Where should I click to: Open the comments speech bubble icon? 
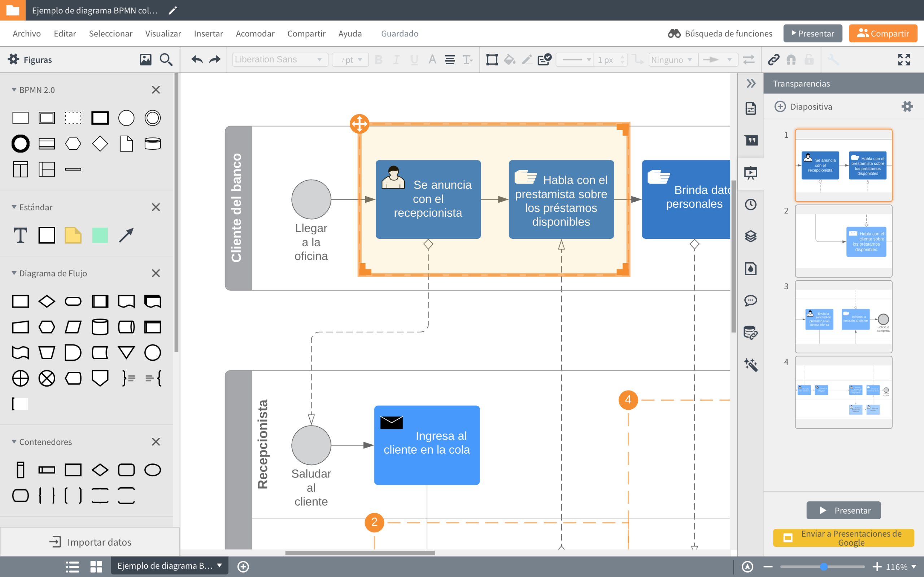coord(751,301)
